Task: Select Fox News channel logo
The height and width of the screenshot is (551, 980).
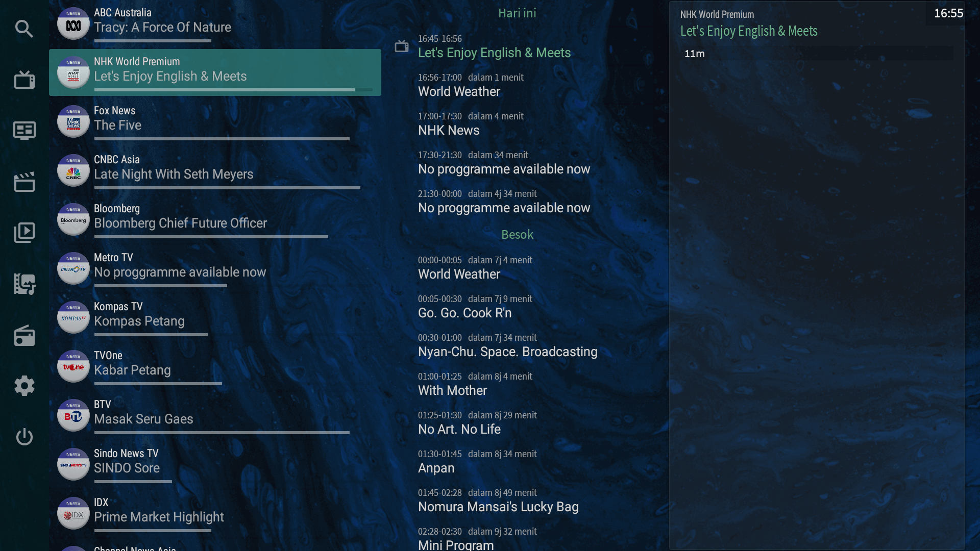Action: [x=73, y=121]
